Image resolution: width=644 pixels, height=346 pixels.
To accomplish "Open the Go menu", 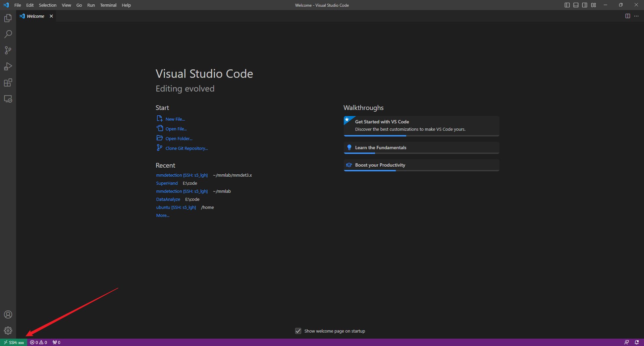I will [x=79, y=5].
